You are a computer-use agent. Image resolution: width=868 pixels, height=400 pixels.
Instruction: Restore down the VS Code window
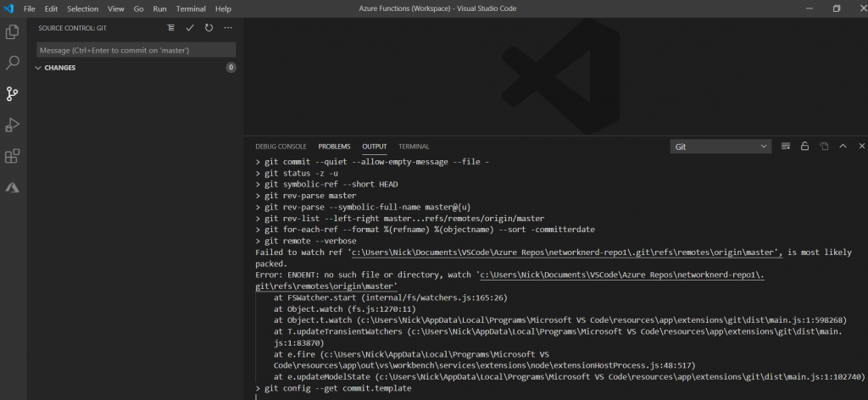point(837,8)
